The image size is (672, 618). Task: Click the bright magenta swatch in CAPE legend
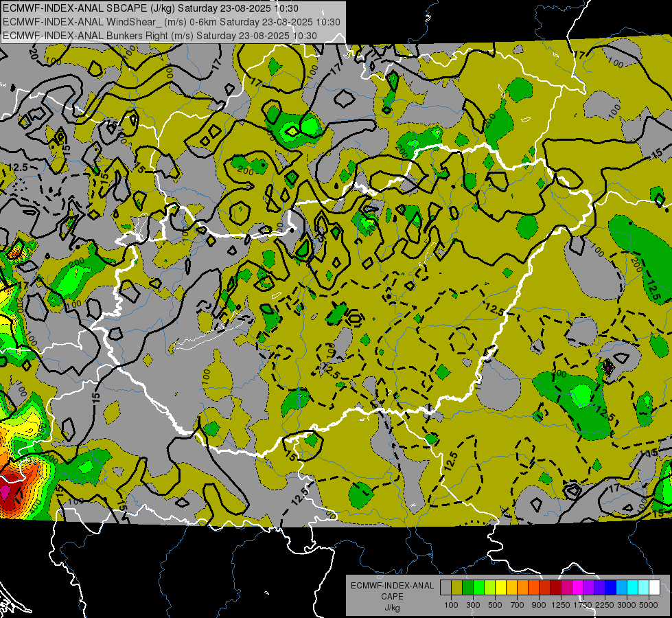(578, 588)
